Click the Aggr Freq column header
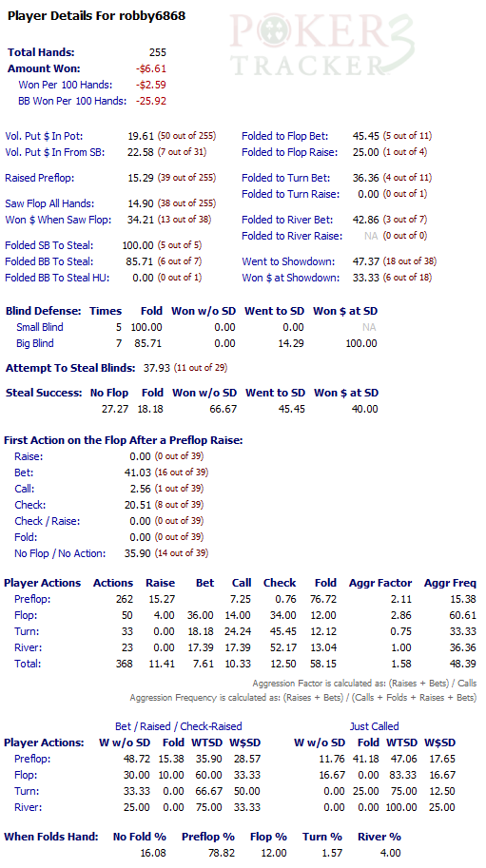 click(x=450, y=583)
